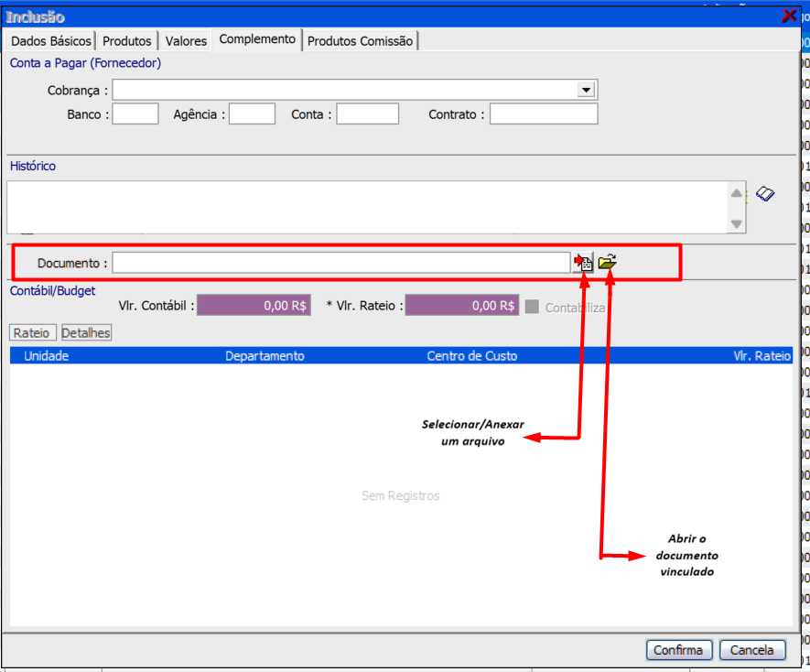Open linked document with the folder icon
Viewport: 810px width, 672px height.
click(607, 263)
